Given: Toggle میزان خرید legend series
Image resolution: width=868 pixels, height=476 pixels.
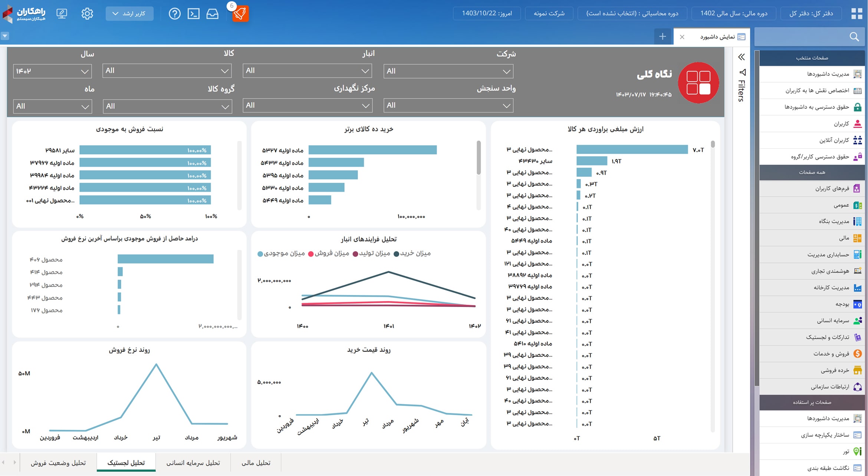Looking at the screenshot, I should (412, 254).
